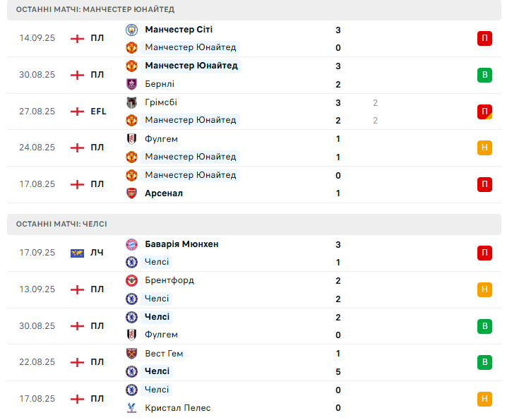507x420 pixels.
Task: Click the Champions League icon on 17.09.25
Action: pyautogui.click(x=78, y=253)
